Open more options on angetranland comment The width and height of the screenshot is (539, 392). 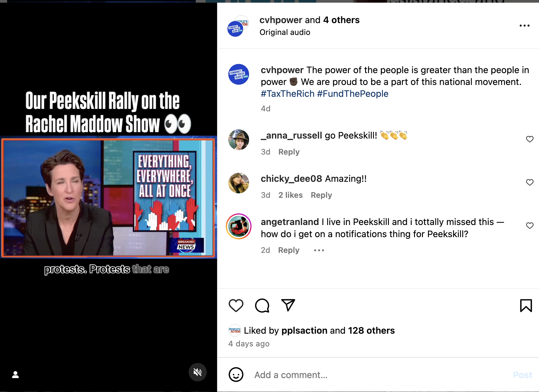(319, 250)
